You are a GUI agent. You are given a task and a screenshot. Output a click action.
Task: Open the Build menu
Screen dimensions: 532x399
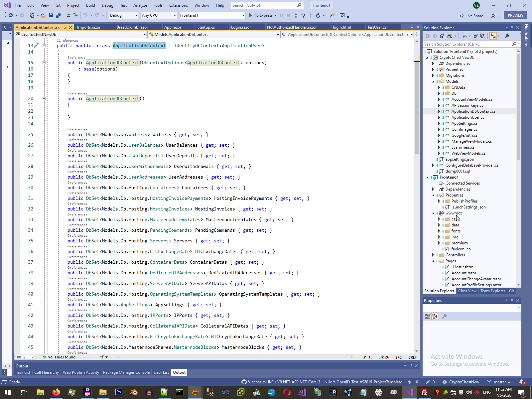90,5
